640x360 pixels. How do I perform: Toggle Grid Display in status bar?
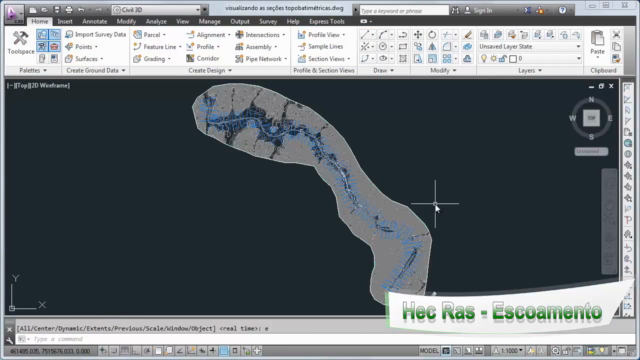pos(124,351)
